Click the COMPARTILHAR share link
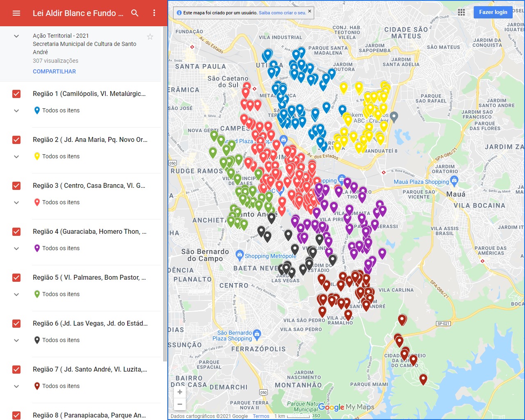Viewport: 525px width, 420px height. click(x=54, y=71)
